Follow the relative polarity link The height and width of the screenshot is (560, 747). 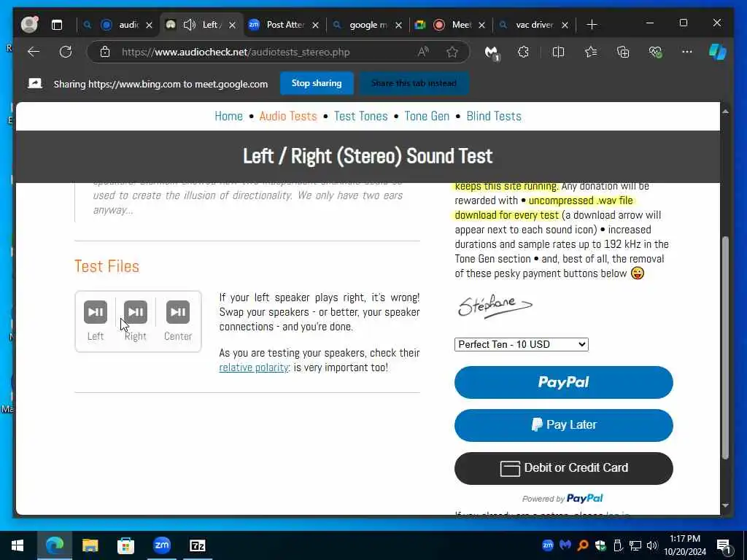253,367
